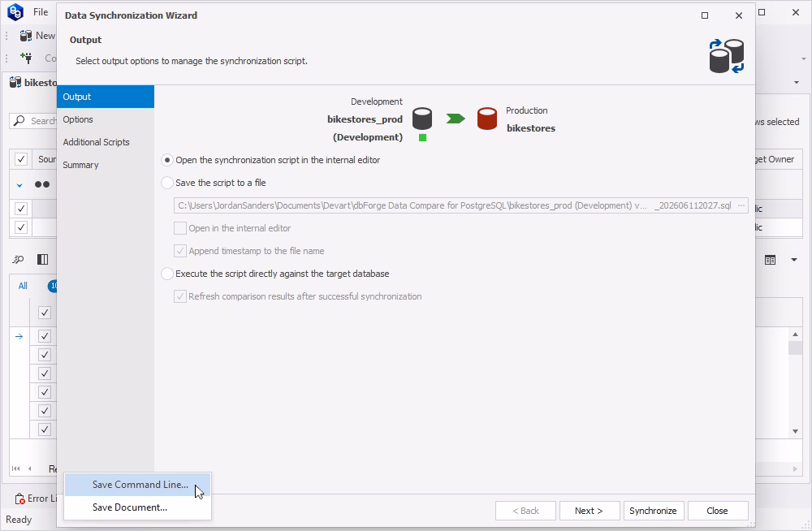Toggle the first object row checkbox under the group
Screen dimensions: 812x531
point(21,209)
